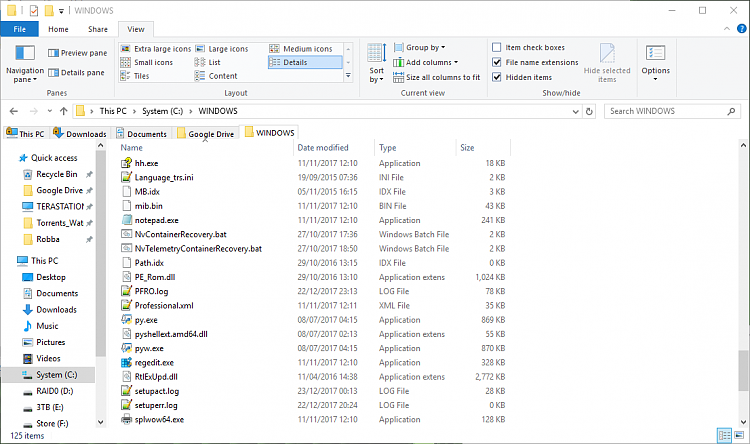Toggle the Details pane
Image resolution: width=750 pixels, height=444 pixels.
click(76, 73)
